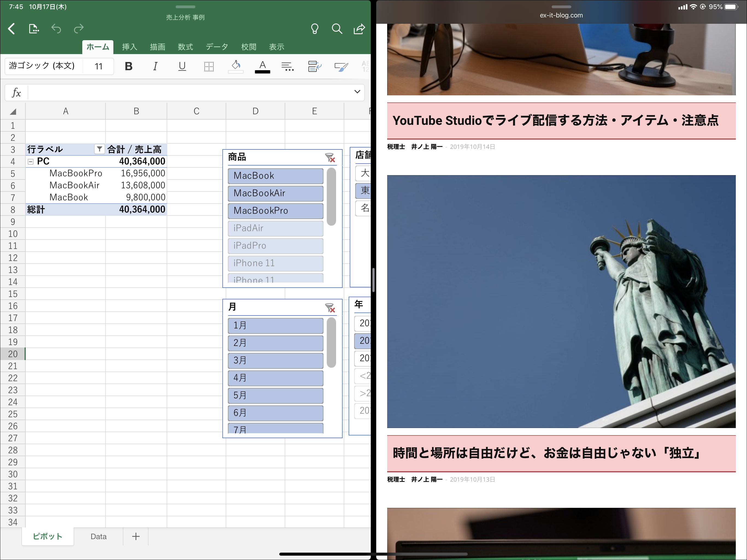
Task: Click the Undo arrow icon
Action: pyautogui.click(x=56, y=29)
